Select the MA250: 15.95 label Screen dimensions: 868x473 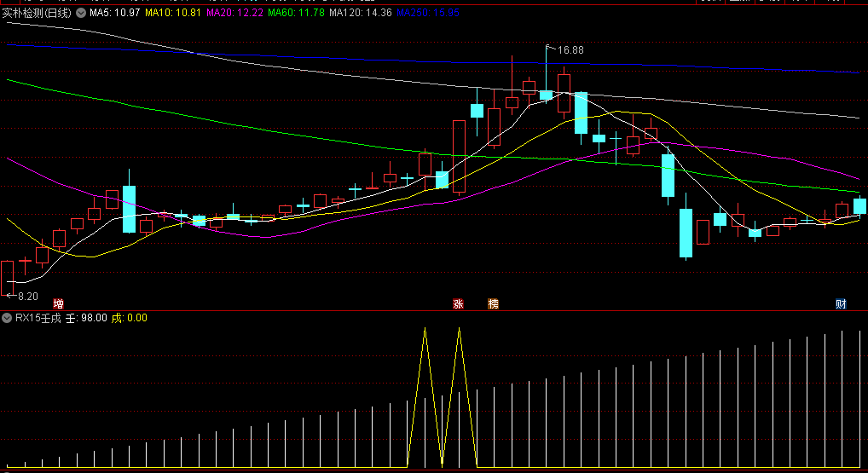pos(428,13)
